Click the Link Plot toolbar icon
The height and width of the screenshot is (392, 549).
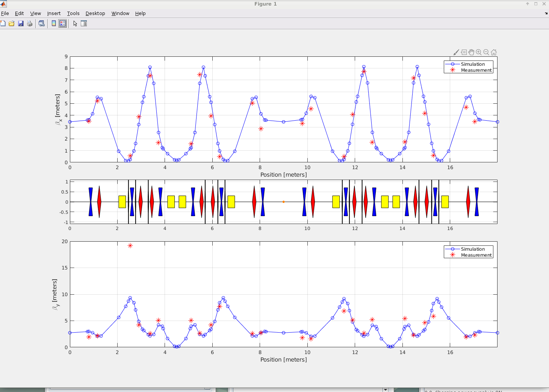tap(42, 23)
